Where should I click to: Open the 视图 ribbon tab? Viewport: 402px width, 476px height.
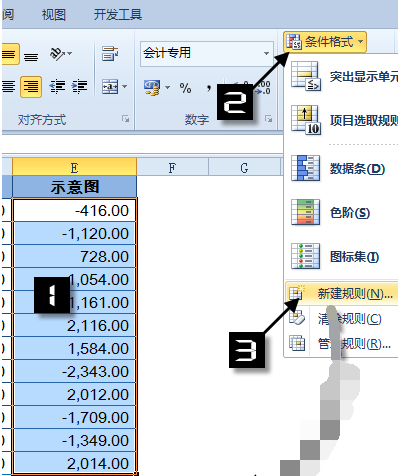point(53,15)
